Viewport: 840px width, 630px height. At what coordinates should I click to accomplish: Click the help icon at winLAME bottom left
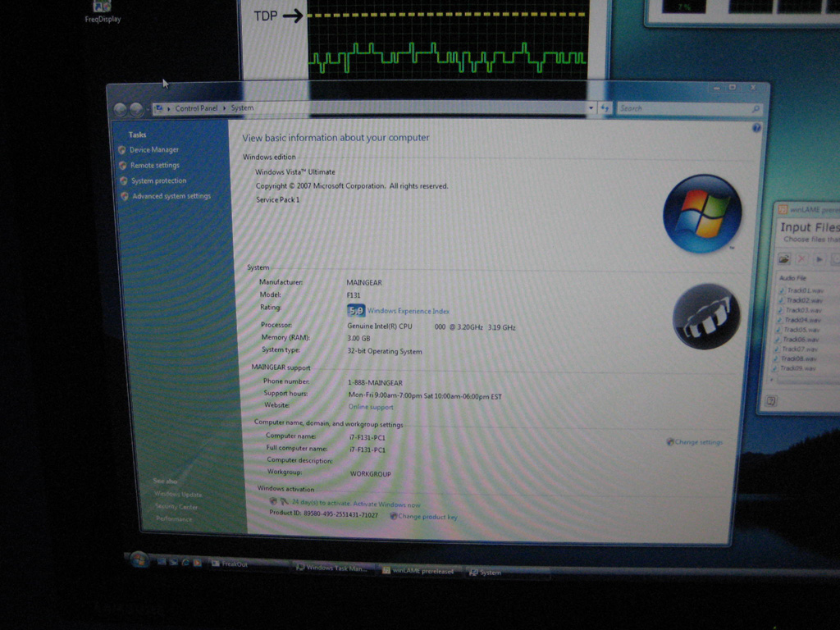coord(771,400)
